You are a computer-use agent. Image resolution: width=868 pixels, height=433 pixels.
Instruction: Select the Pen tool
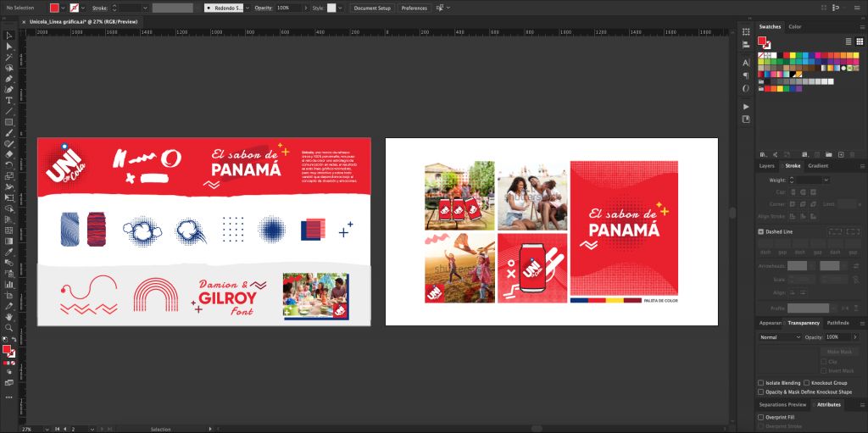click(x=8, y=79)
